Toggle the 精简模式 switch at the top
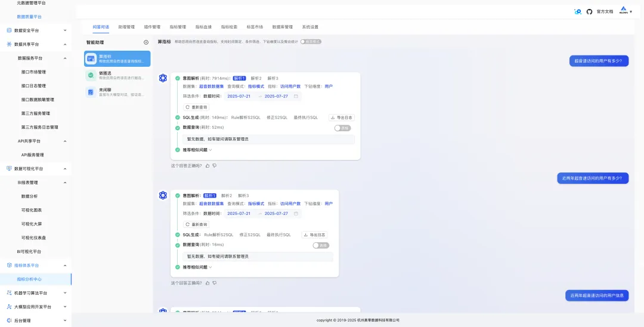The image size is (644, 327). click(311, 42)
